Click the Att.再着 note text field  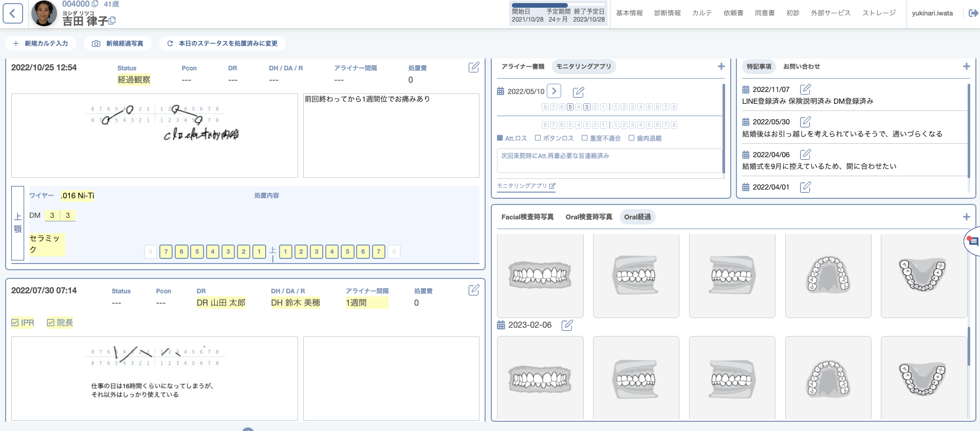coord(609,161)
